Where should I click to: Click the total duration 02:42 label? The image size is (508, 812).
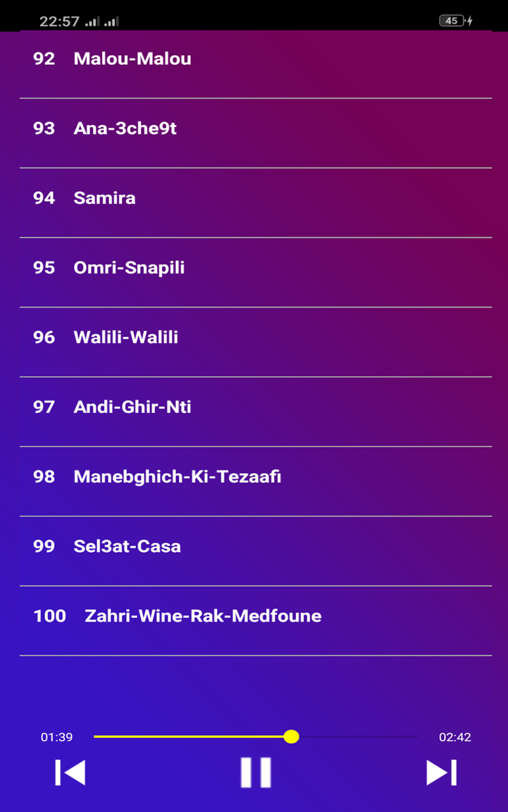455,737
